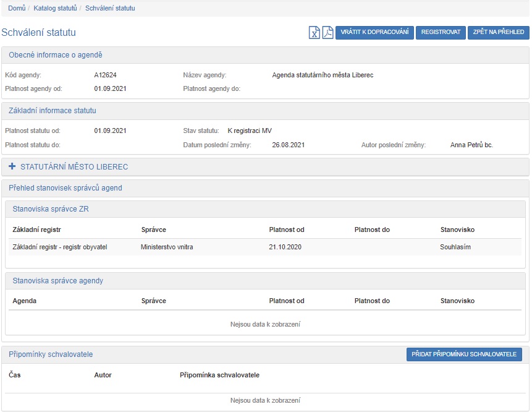Open the Domů breadcrumb link

17,8
